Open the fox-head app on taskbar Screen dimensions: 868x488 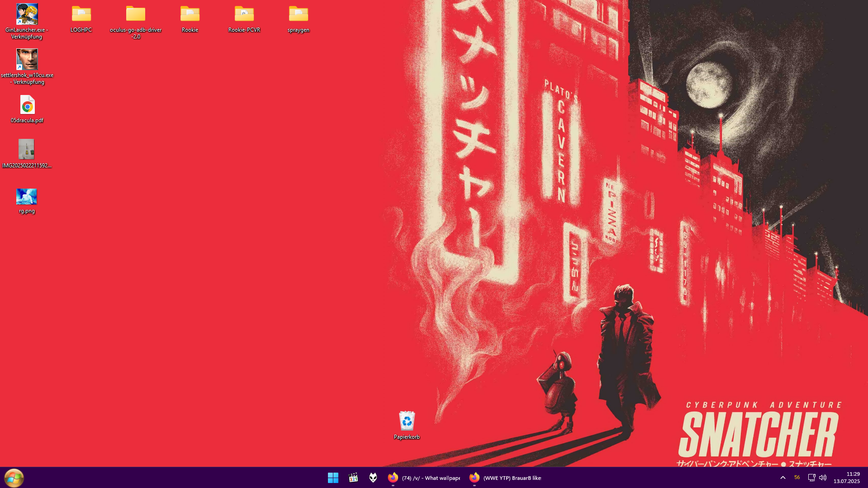(373, 478)
